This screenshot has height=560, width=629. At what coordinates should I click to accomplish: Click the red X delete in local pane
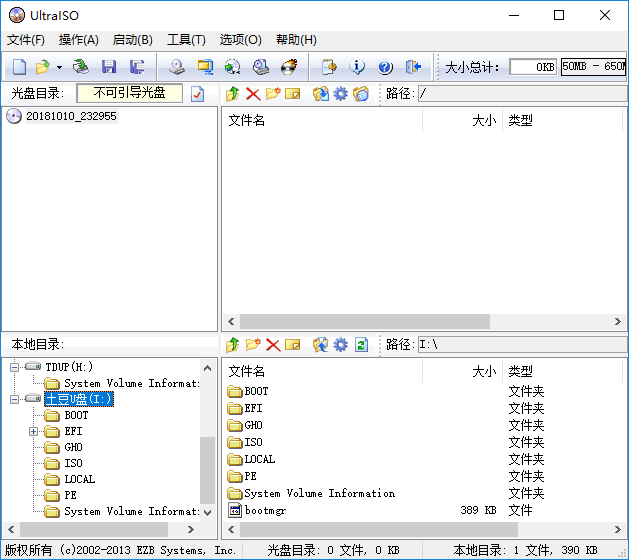(273, 345)
